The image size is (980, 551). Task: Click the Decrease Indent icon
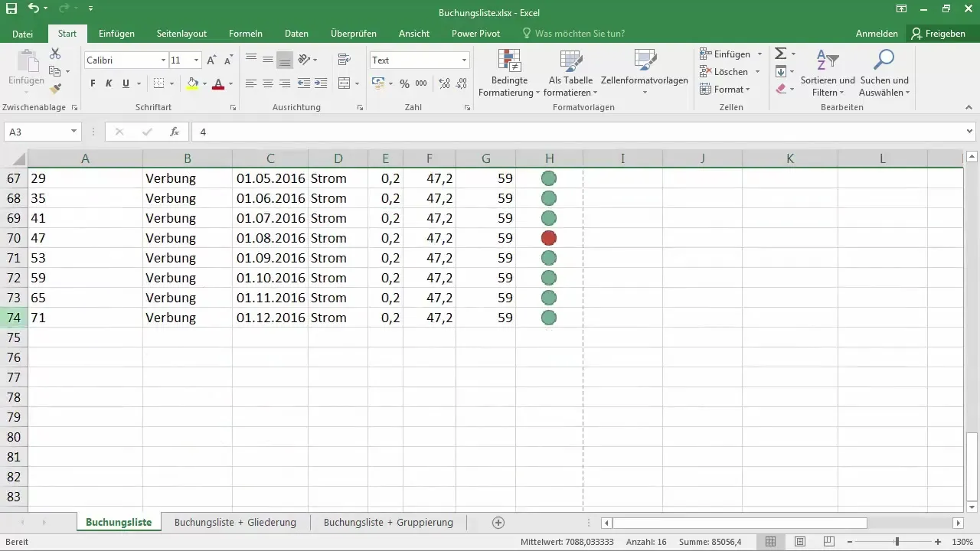click(x=303, y=83)
